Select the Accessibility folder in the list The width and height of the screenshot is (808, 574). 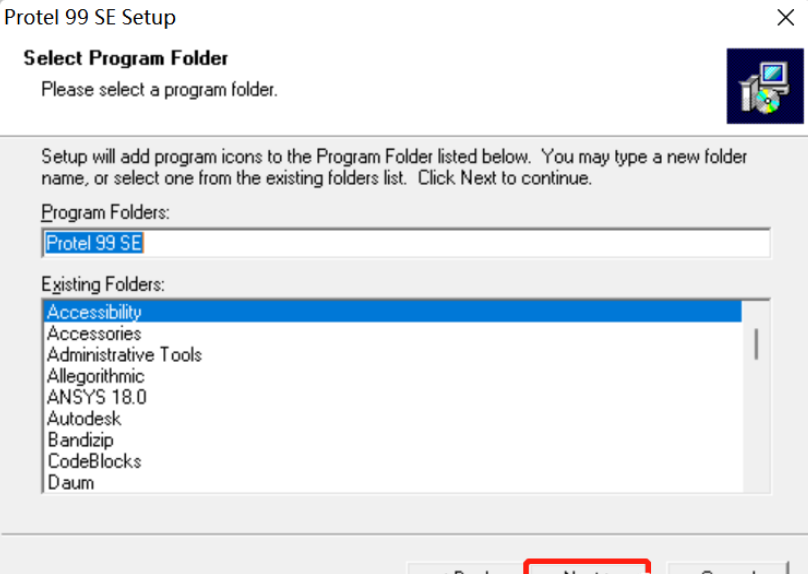tap(94, 312)
